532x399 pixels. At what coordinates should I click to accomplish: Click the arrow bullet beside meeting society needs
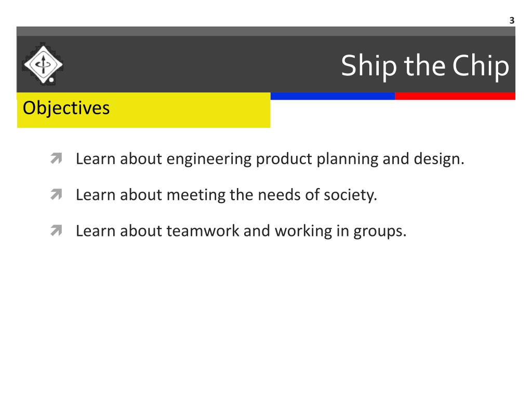56,194
